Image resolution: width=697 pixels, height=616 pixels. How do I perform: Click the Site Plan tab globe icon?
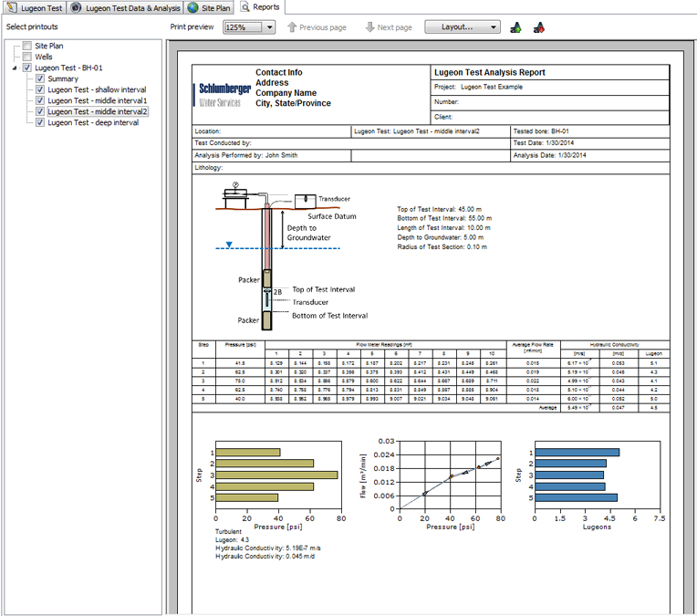point(192,7)
